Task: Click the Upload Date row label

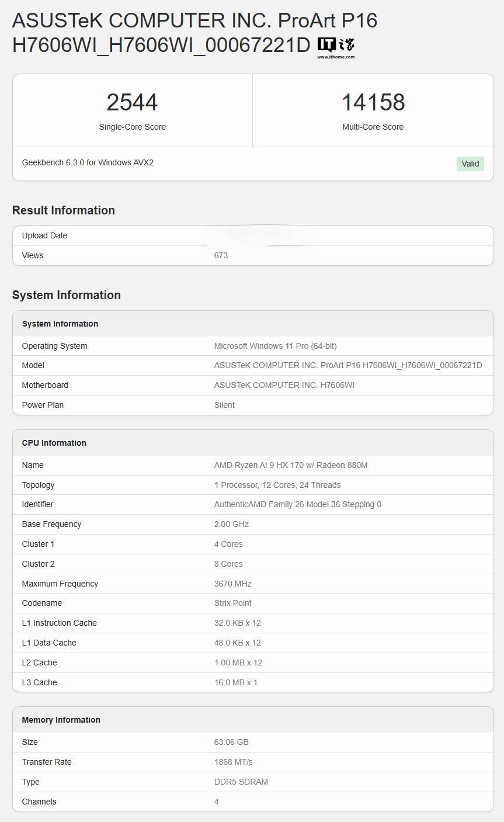Action: point(44,235)
